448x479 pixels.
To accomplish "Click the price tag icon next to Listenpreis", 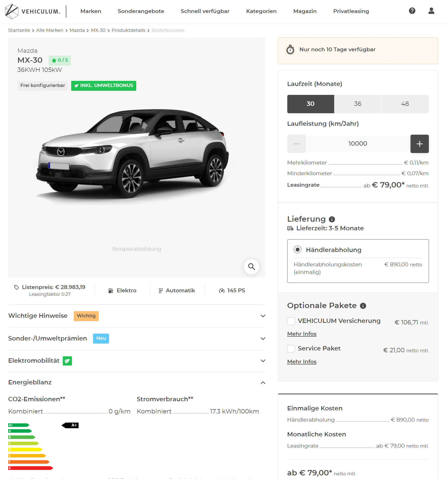I will (x=16, y=287).
